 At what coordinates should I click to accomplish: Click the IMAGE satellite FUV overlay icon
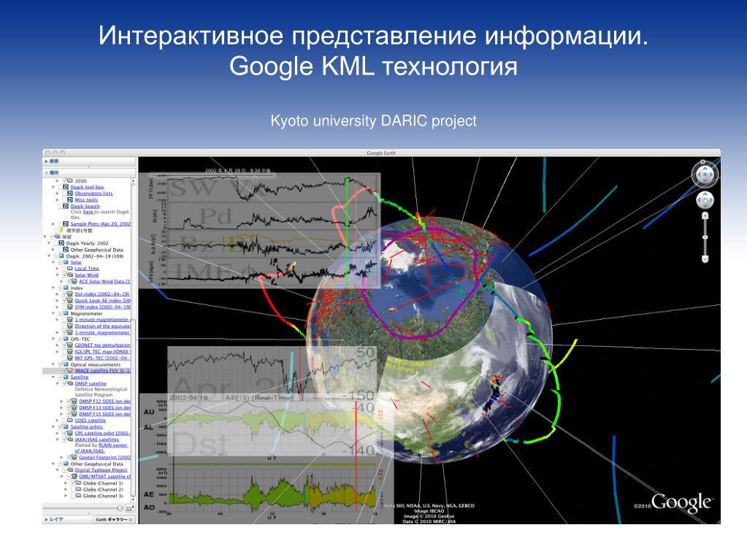(70, 370)
